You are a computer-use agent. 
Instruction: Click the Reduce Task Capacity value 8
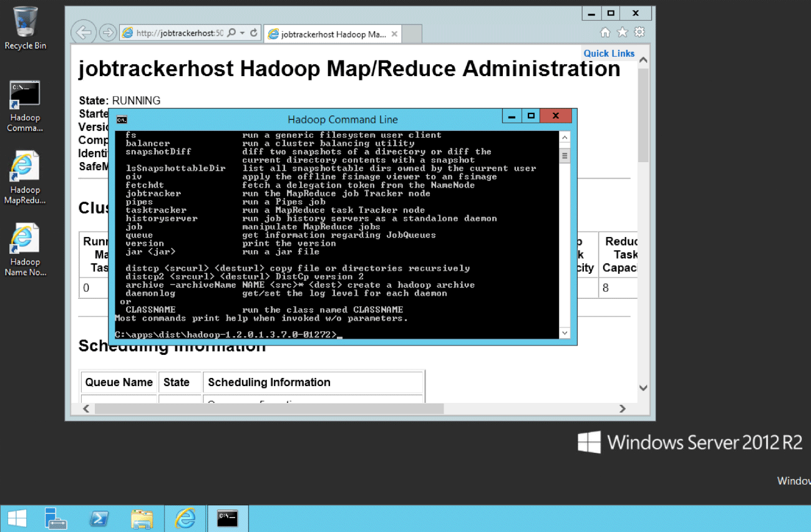click(x=606, y=288)
